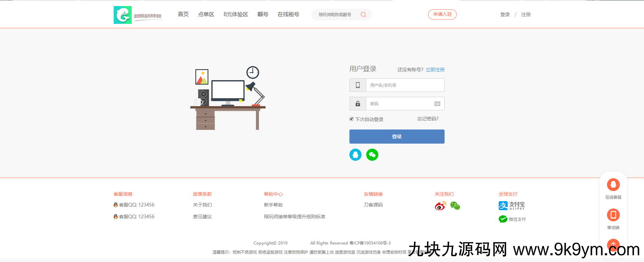Image resolution: width=644 pixels, height=262 pixels.
Task: Click 粤ICP备19054106号-3 text
Action: (x=370, y=243)
